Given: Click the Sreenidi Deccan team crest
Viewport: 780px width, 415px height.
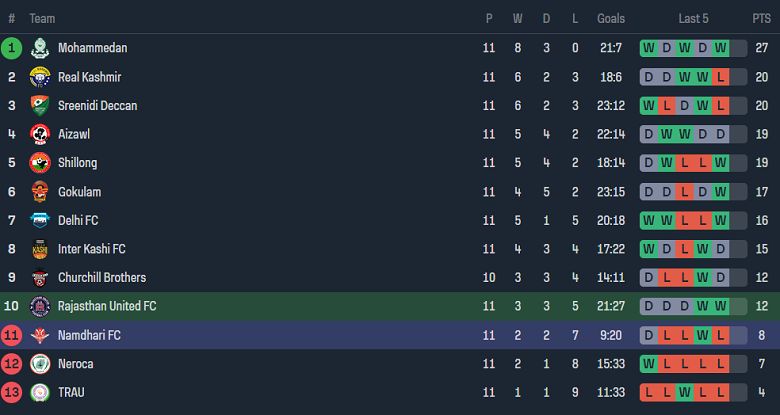Looking at the screenshot, I should (40, 106).
